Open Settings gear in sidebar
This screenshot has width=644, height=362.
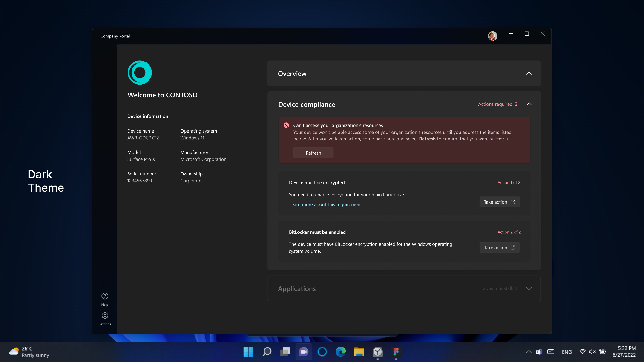point(105,319)
